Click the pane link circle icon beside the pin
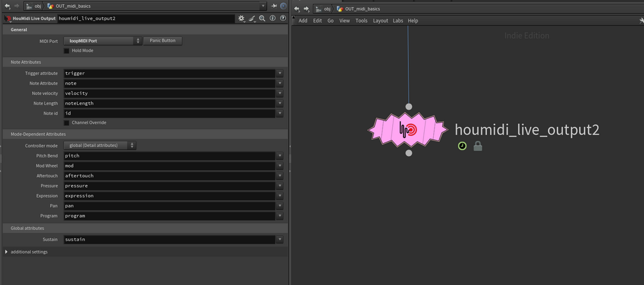Image resolution: width=644 pixels, height=285 pixels. 283,6
